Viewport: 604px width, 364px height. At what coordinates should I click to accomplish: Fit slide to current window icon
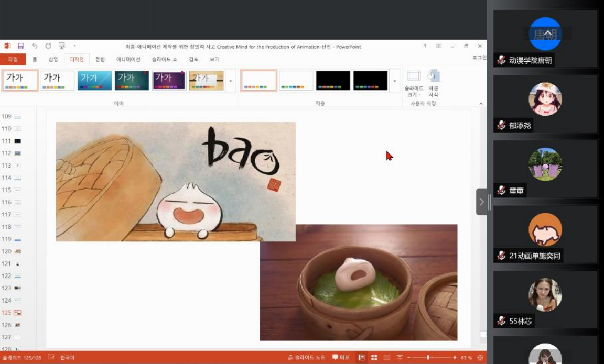(478, 358)
